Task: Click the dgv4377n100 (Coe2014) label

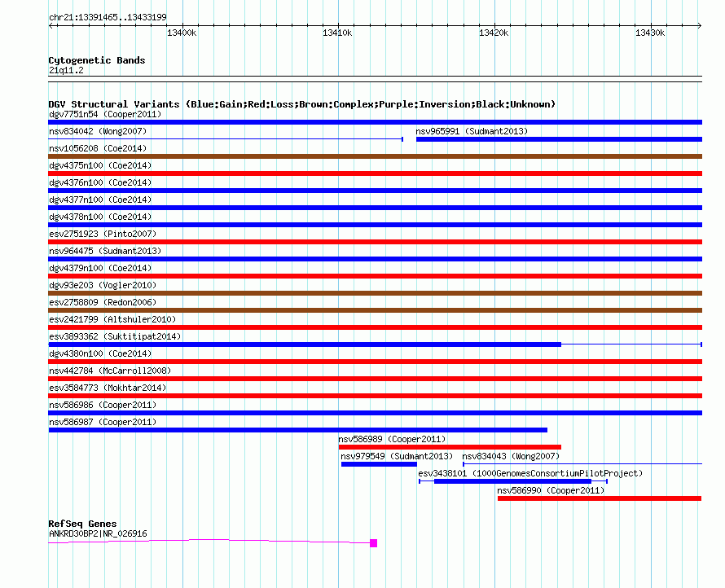Action: (x=100, y=200)
